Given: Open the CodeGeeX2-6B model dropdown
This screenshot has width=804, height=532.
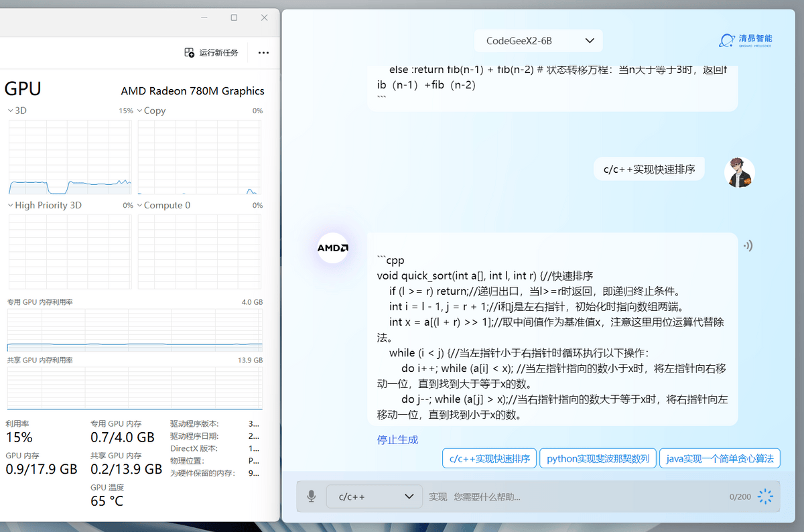Looking at the screenshot, I should click(539, 41).
